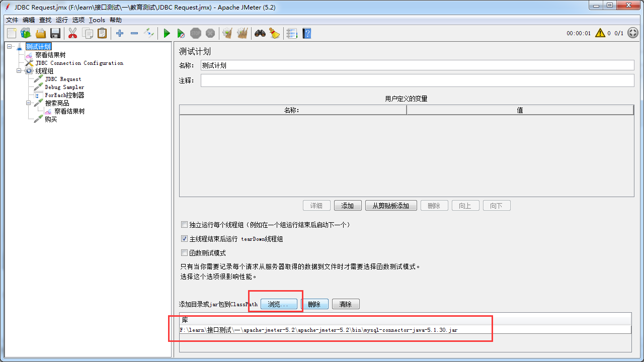This screenshot has height=362, width=644.
Task: Clear all results with double broom icon
Action: (x=243, y=33)
